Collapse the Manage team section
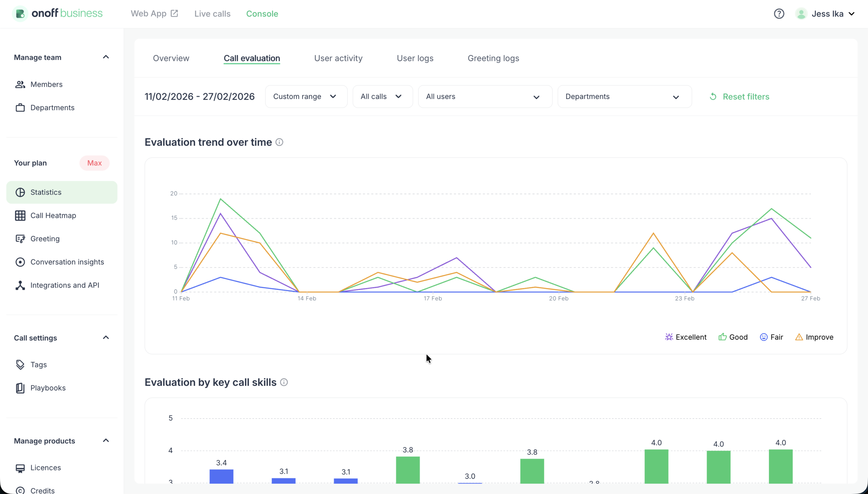This screenshot has height=494, width=868. tap(105, 57)
